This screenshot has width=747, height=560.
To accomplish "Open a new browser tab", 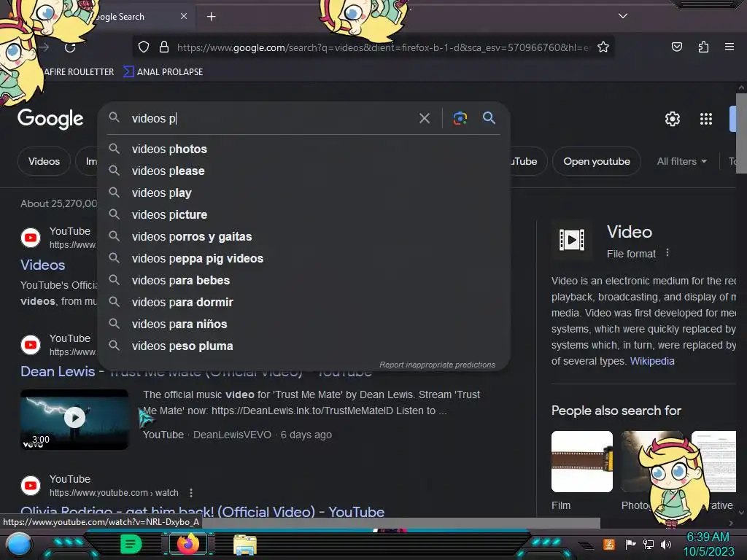I will [211, 17].
